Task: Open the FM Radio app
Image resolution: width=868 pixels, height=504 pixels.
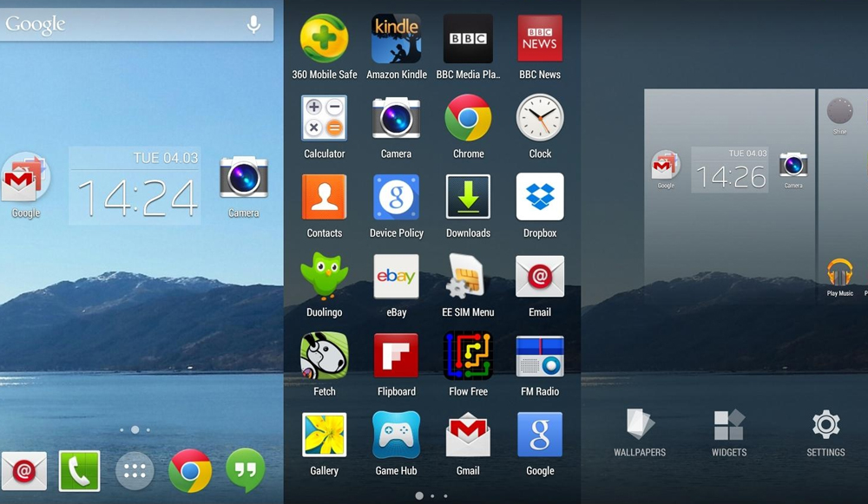Action: coord(540,355)
